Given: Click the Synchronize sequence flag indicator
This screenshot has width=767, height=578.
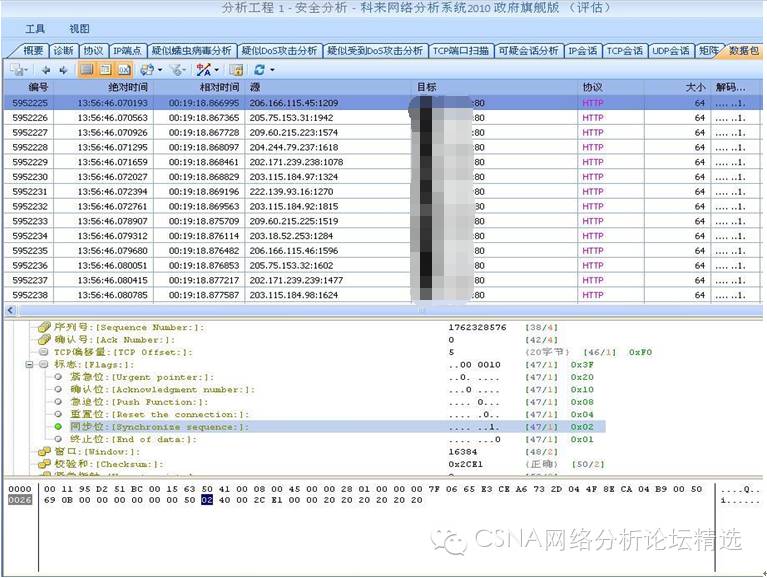Looking at the screenshot, I should pos(59,427).
